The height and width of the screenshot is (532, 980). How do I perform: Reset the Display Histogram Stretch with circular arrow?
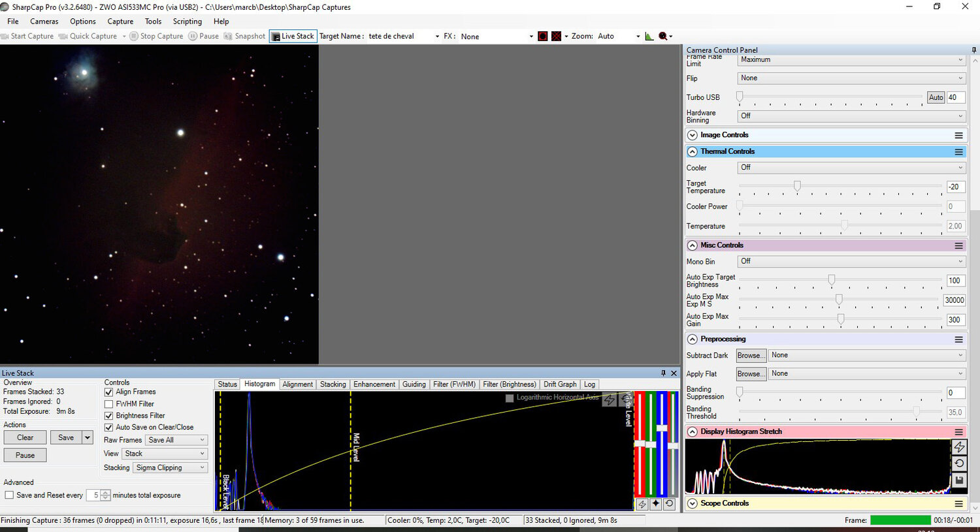[958, 463]
